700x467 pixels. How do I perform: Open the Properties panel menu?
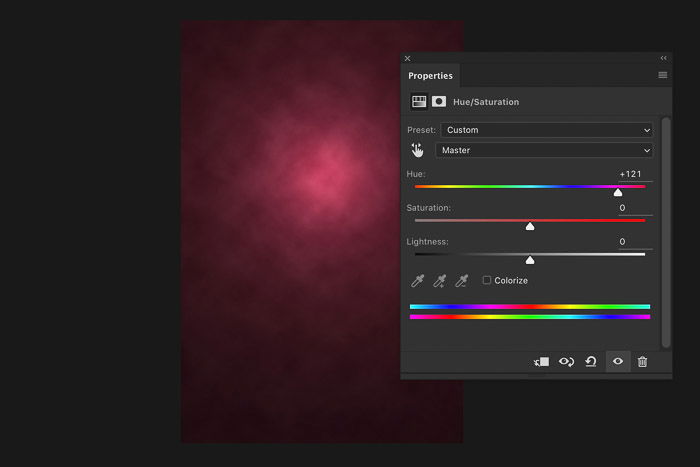pos(663,75)
